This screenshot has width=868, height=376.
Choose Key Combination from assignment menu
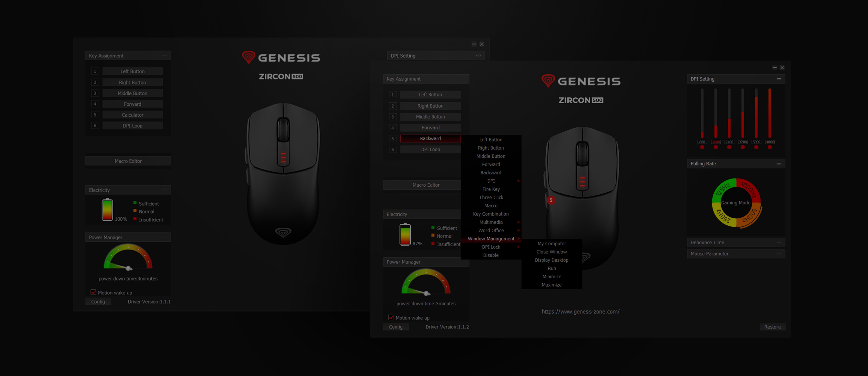[x=491, y=214]
